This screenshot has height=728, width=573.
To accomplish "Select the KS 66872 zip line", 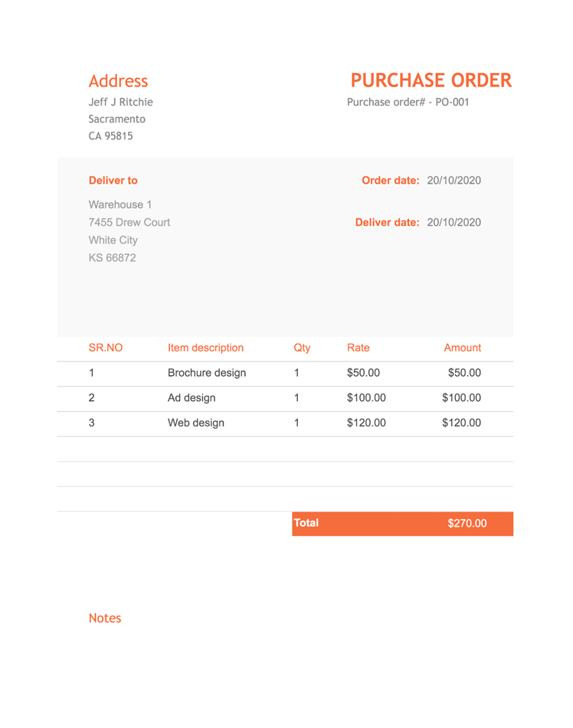I will click(112, 257).
